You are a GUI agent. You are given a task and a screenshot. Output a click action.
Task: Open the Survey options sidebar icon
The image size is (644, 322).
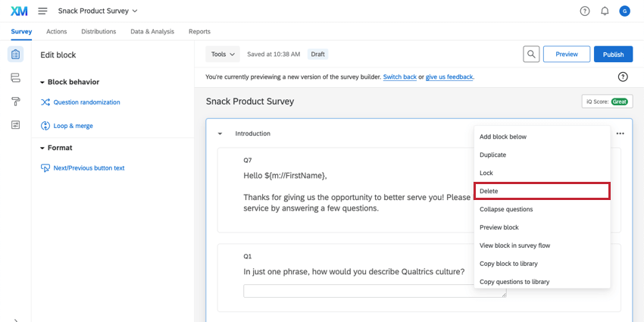(15, 125)
